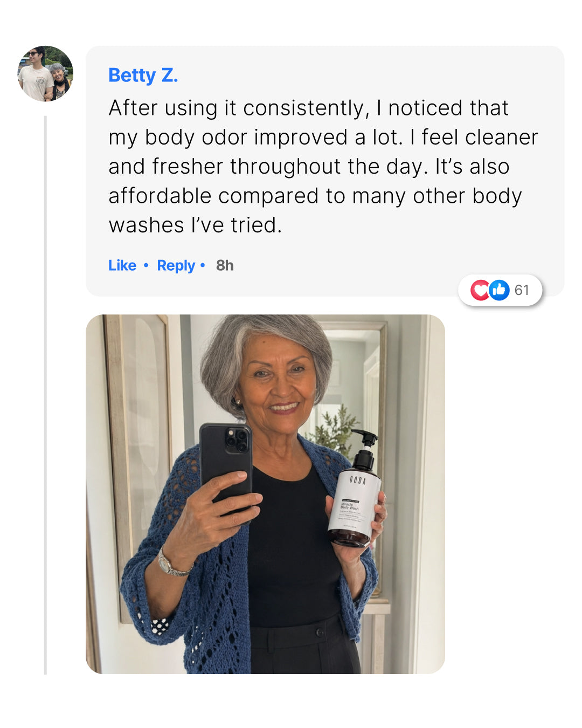Open Betty Z.'s profile name link

(143, 75)
